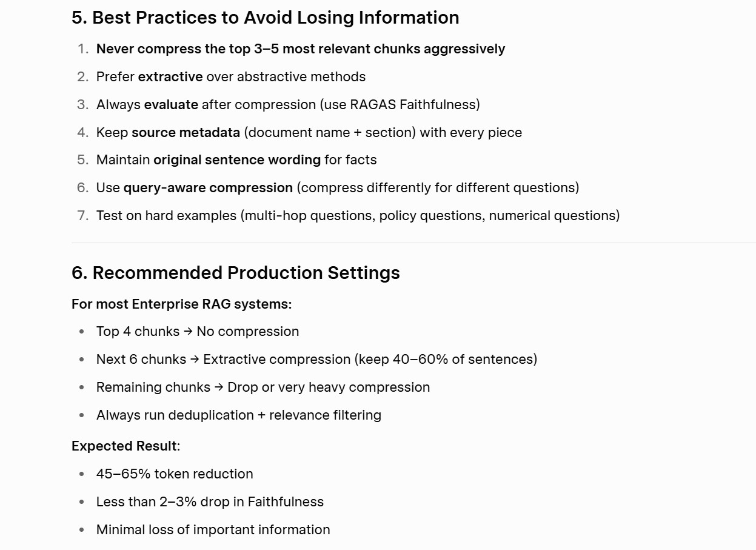
Task: Click 'Less than 2–3% drop in Faithfulness'
Action: (x=210, y=502)
